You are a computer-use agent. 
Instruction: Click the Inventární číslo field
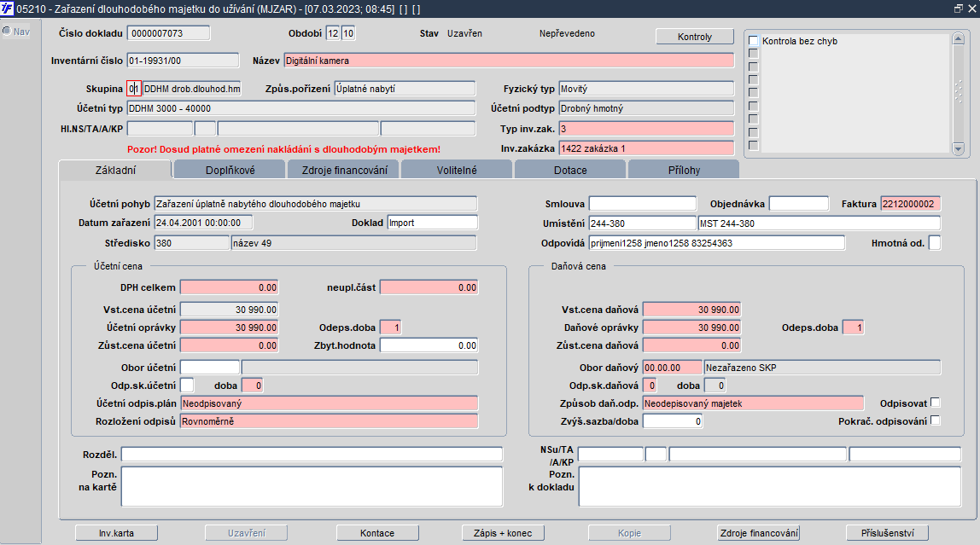[x=184, y=61]
